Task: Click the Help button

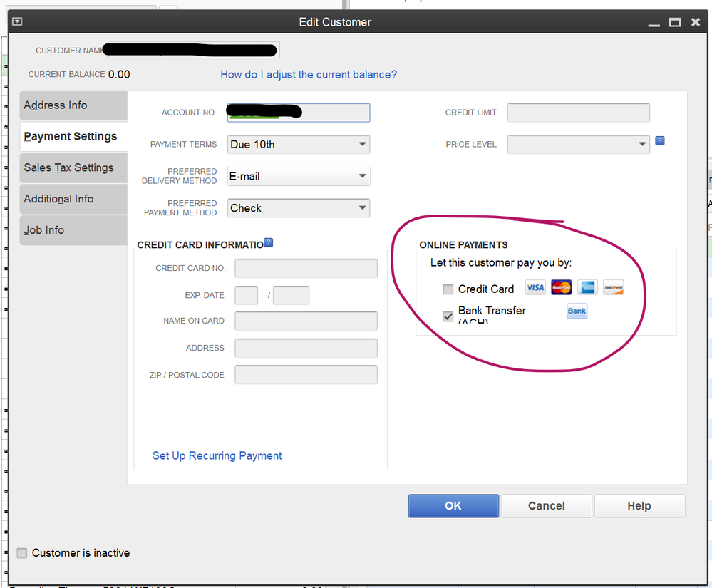Action: pos(639,506)
